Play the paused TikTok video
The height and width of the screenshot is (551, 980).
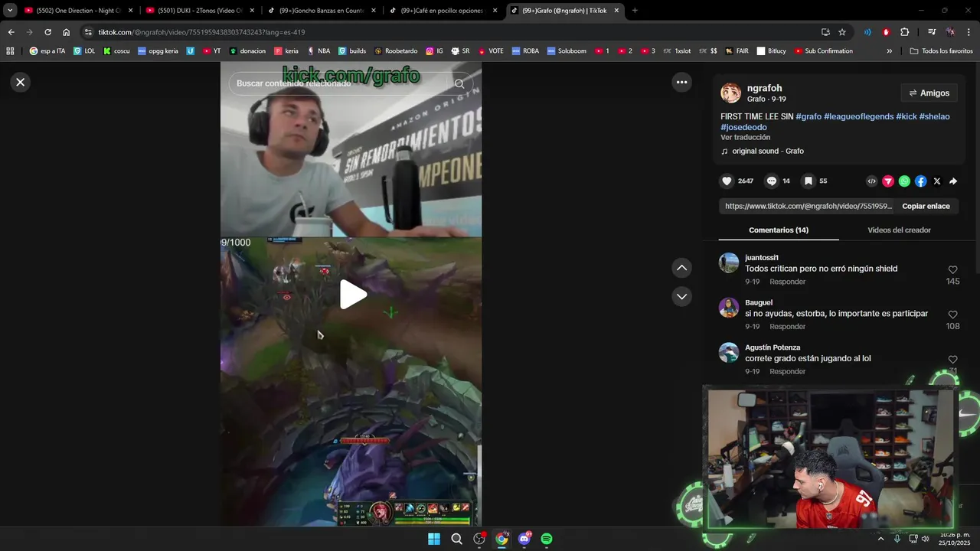[x=352, y=295]
